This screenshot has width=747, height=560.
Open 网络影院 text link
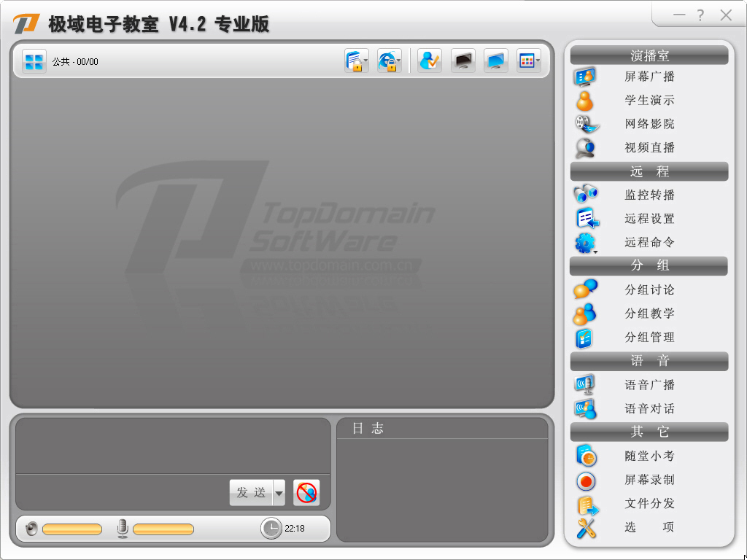[649, 124]
